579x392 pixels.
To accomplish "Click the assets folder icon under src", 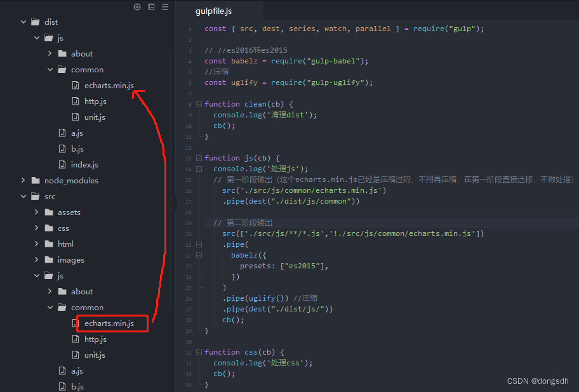I will [x=49, y=212].
